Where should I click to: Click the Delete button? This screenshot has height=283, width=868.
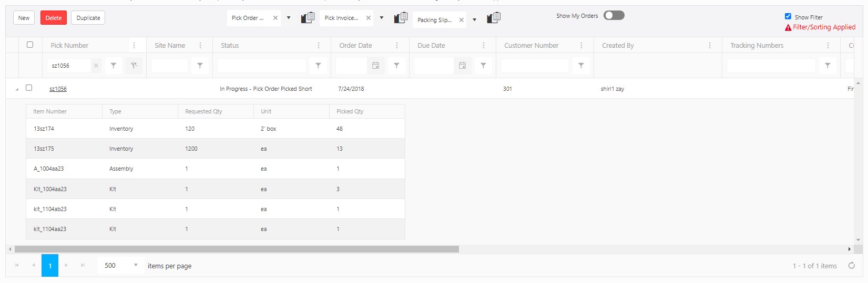[54, 18]
